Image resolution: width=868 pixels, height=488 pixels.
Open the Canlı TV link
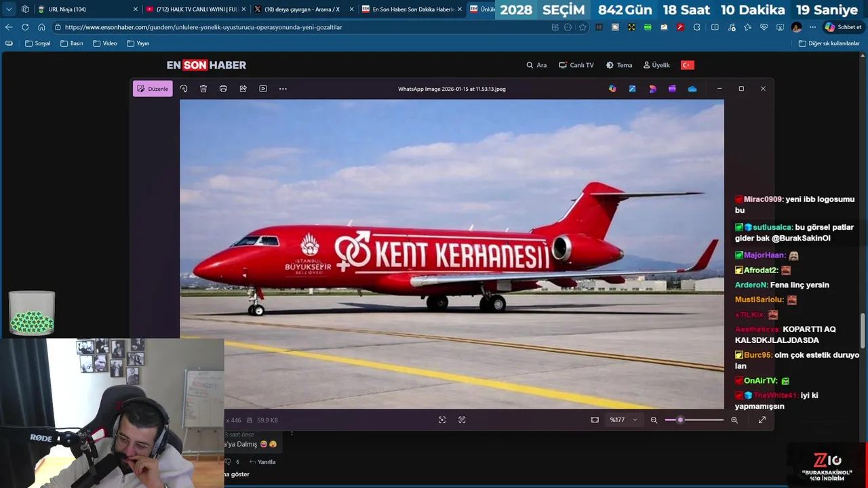(576, 65)
